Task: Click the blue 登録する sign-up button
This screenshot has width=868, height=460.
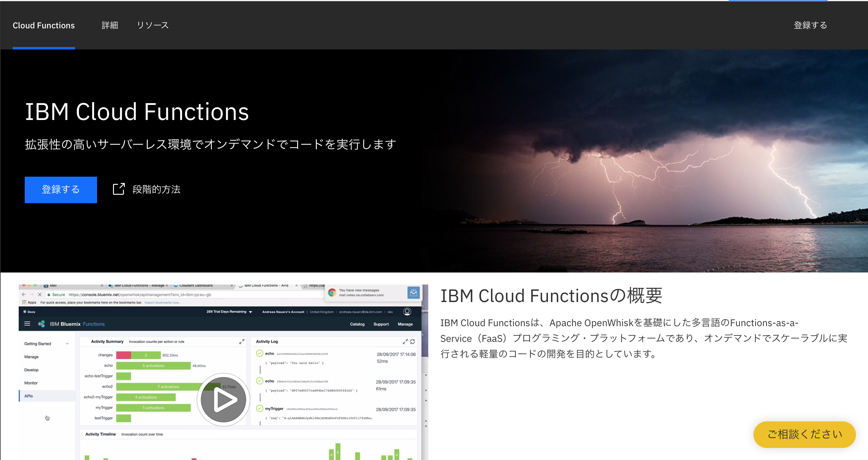Action: (61, 189)
